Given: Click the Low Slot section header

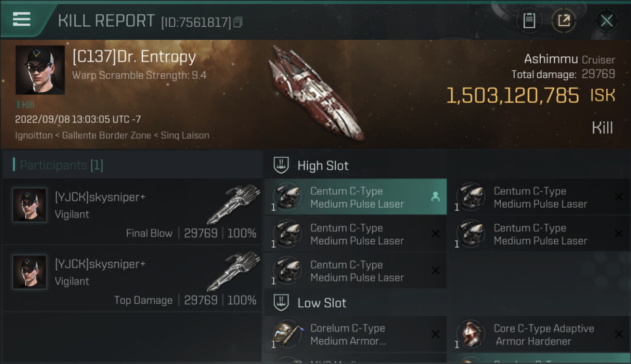Looking at the screenshot, I should (322, 303).
